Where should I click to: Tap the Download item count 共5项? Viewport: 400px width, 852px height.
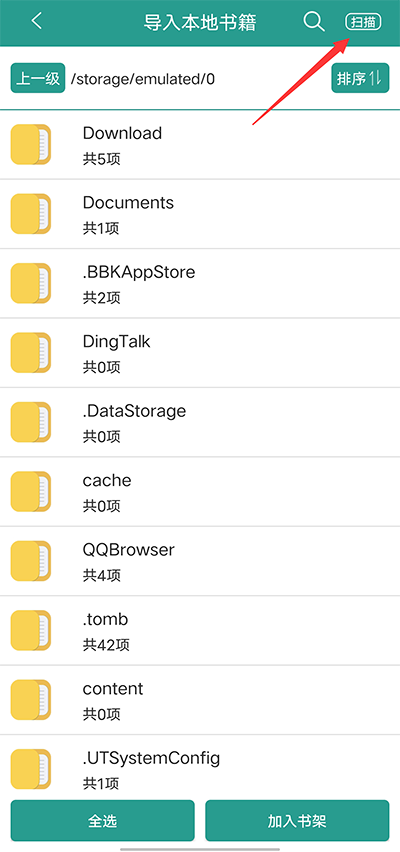coord(102,159)
